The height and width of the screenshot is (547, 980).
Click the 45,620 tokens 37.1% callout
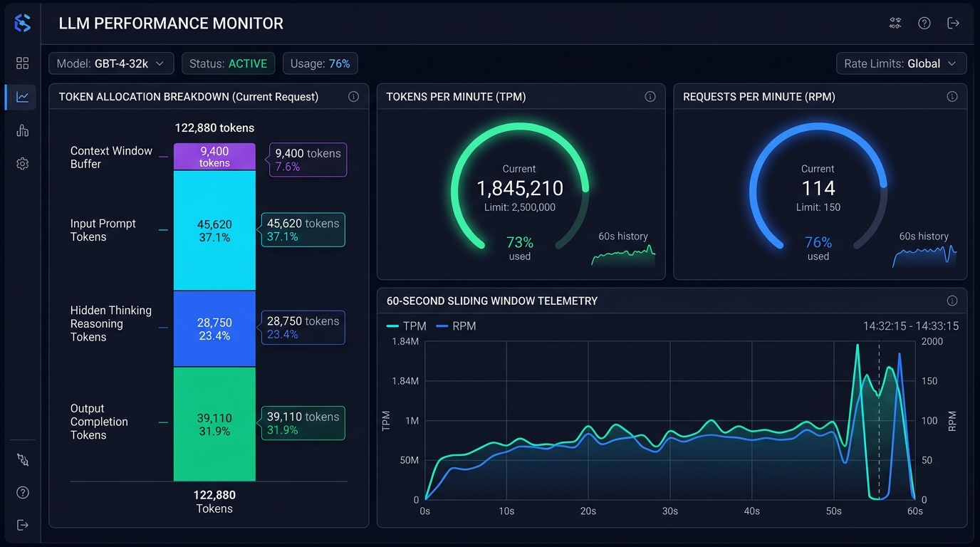[303, 230]
